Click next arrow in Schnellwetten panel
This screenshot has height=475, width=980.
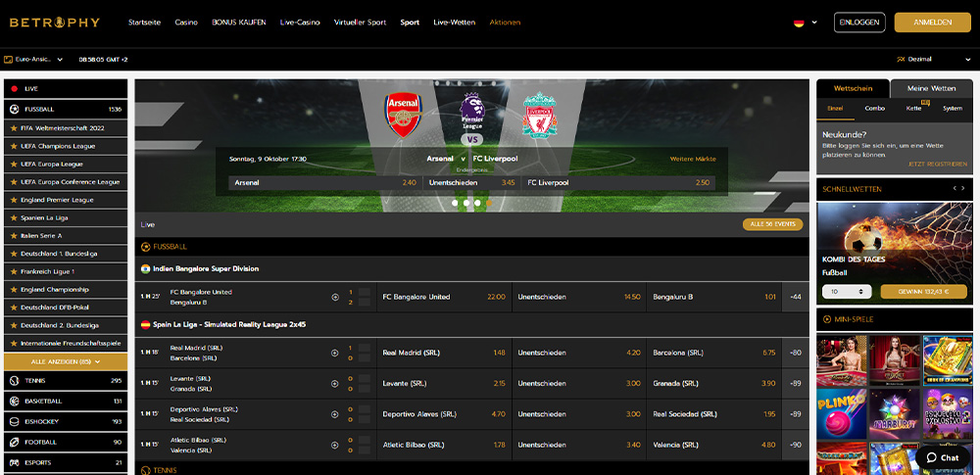point(965,188)
